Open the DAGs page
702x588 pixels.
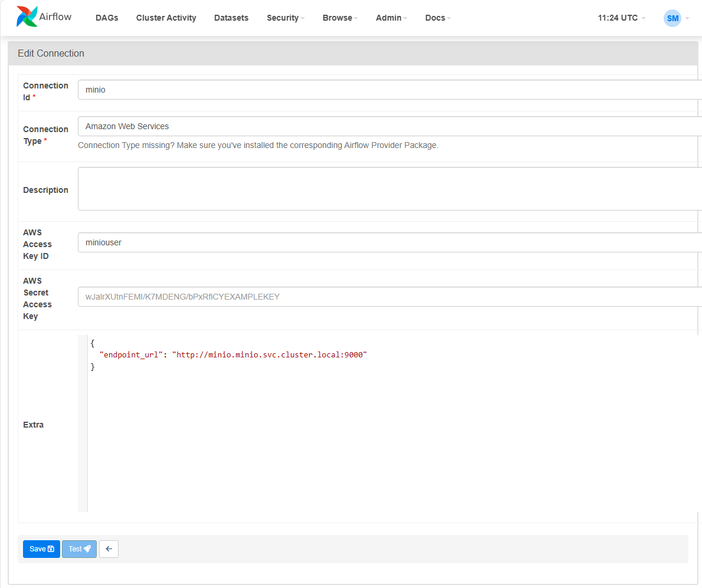[107, 18]
